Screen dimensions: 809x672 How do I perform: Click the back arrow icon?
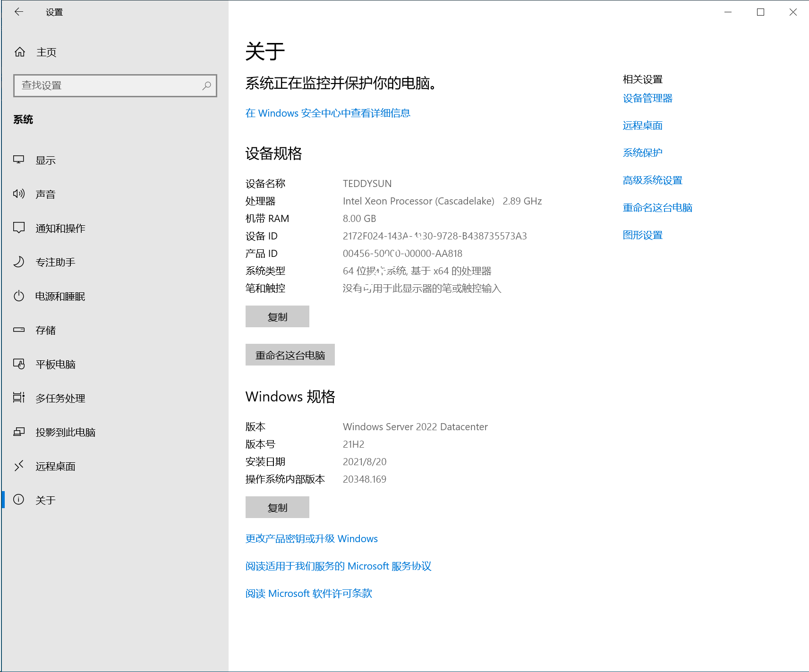click(x=19, y=12)
